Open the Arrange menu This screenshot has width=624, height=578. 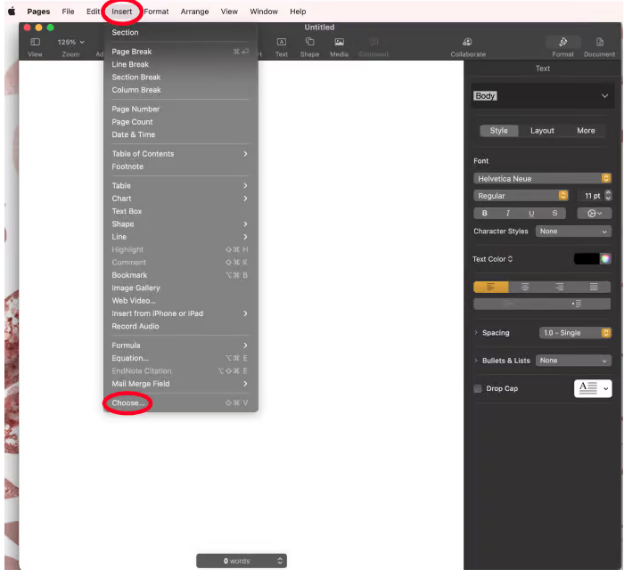click(195, 12)
